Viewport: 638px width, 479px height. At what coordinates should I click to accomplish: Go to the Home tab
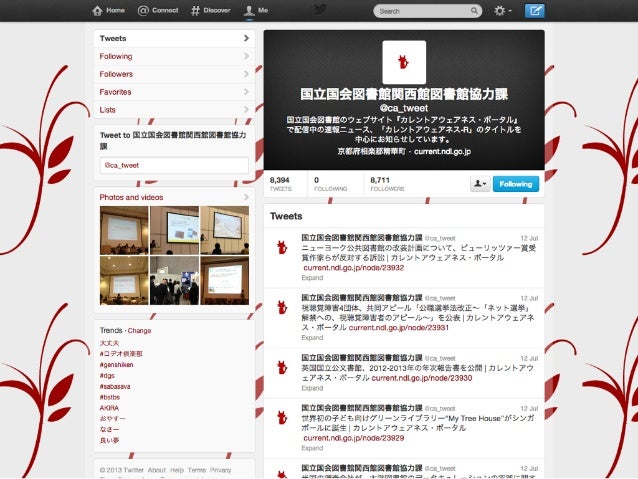click(x=108, y=11)
